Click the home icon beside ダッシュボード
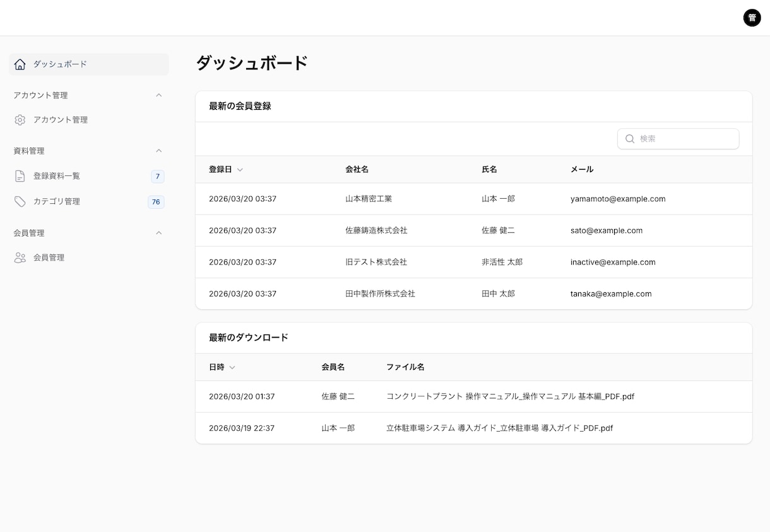Viewport: 770px width, 532px height. (20, 64)
